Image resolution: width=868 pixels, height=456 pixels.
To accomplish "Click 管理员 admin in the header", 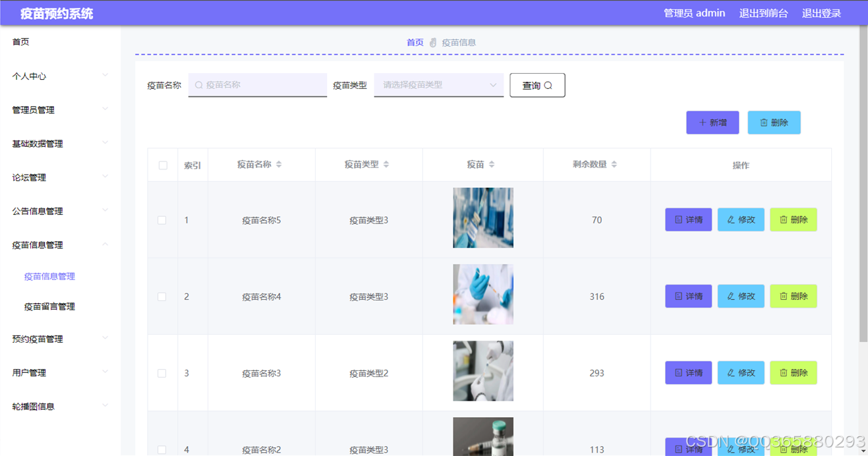I will click(x=694, y=13).
